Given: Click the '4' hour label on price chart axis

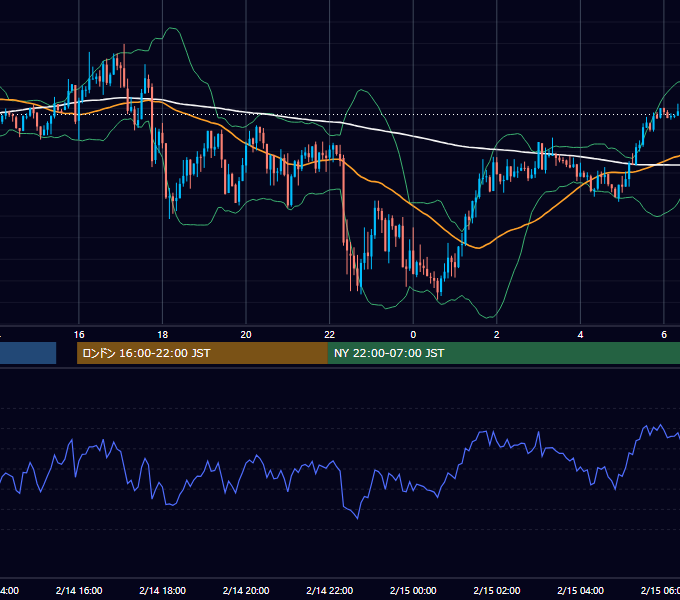Looking at the screenshot, I should pos(580,335).
